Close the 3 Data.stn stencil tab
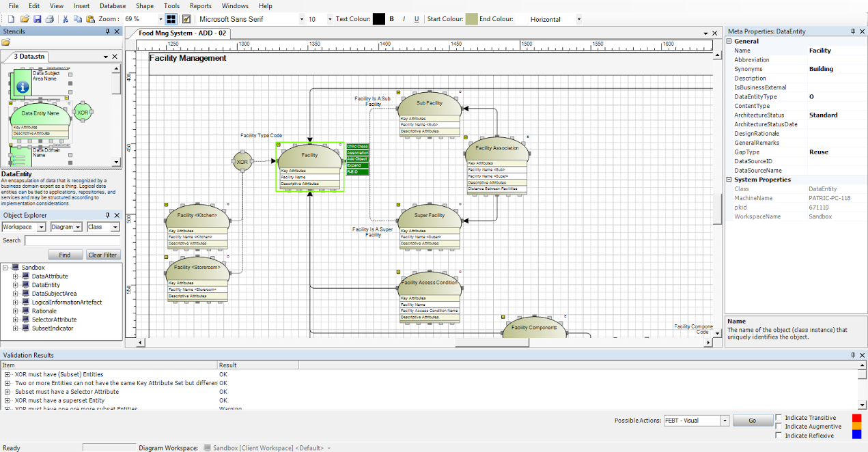The width and height of the screenshot is (868, 452). (114, 57)
